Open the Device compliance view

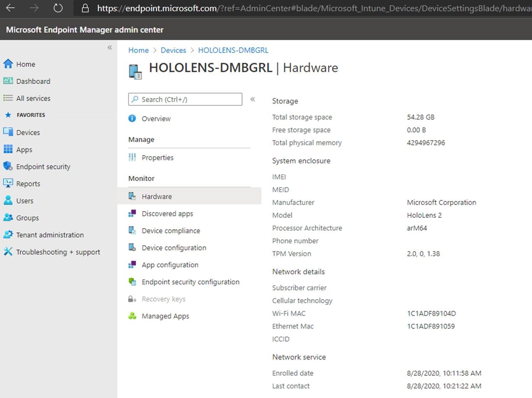click(171, 230)
